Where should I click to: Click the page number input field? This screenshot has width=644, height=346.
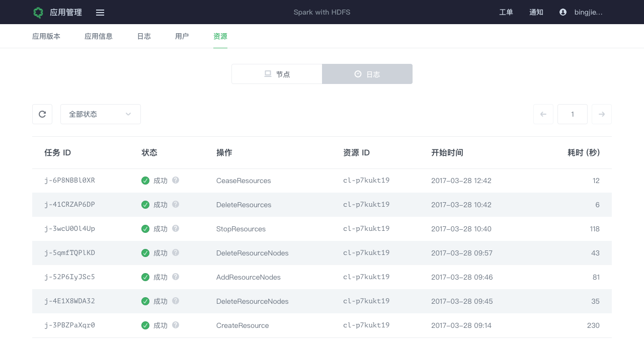pos(573,114)
